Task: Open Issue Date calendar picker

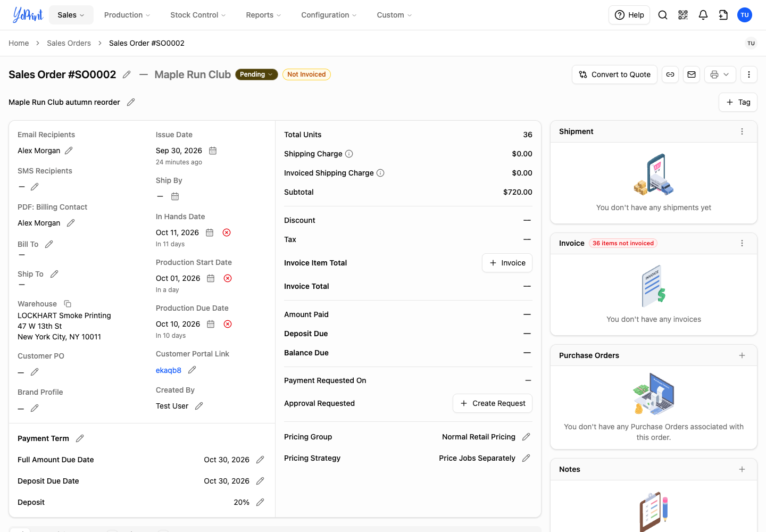Action: (x=213, y=151)
